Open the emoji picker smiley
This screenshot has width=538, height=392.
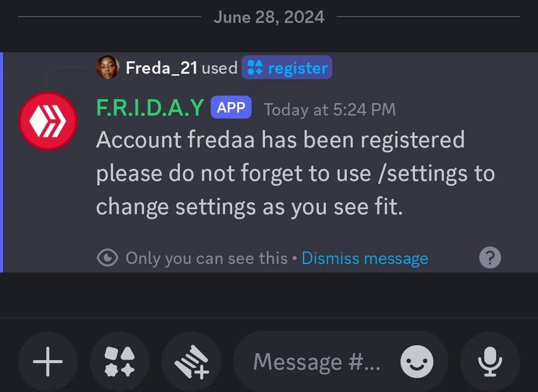tap(417, 362)
